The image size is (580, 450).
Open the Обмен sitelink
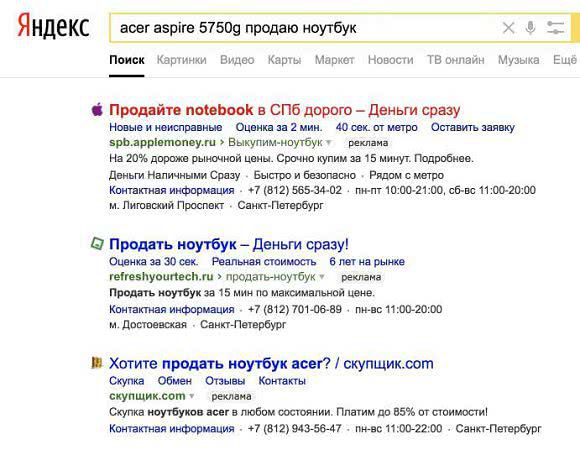(175, 381)
